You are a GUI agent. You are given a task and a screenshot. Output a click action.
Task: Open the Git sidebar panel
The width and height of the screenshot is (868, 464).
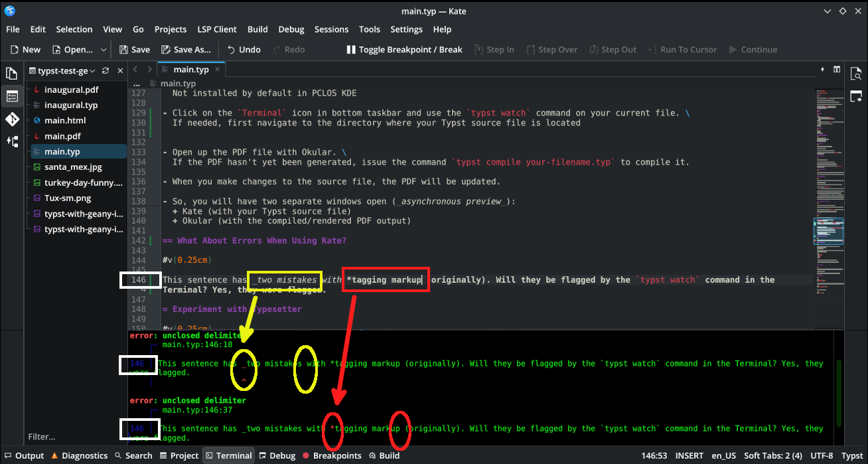pos(11,119)
